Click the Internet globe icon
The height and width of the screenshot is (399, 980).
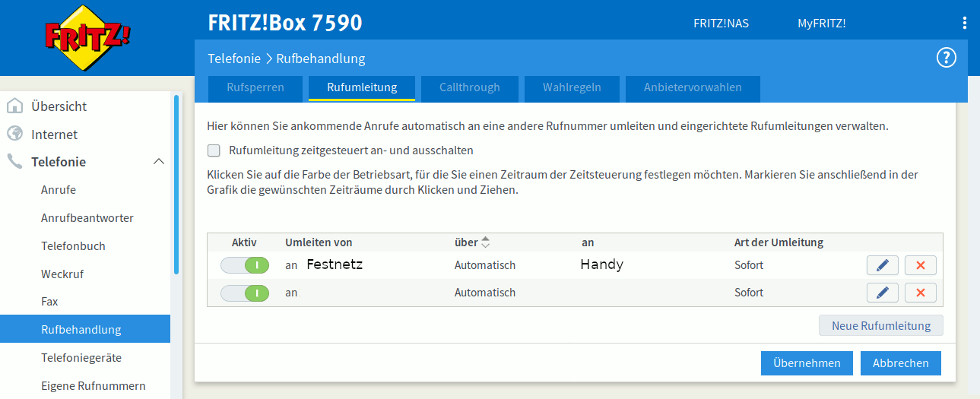pyautogui.click(x=14, y=134)
